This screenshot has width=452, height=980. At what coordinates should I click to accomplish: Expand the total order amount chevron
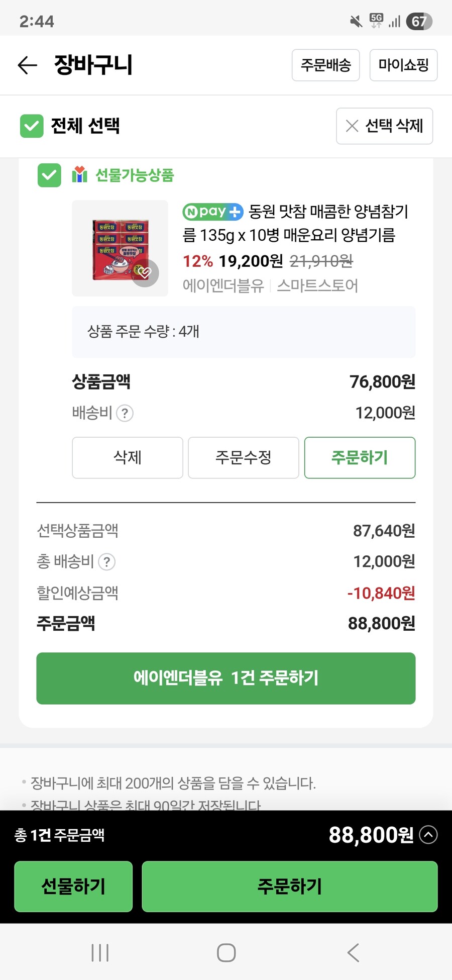[x=428, y=835]
